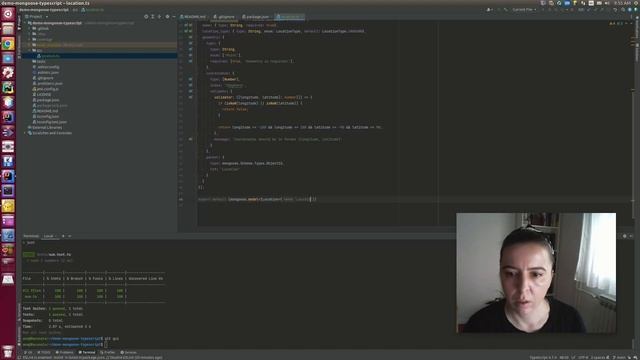Select the location.ts editor tab
Viewport: 640px width, 360px height.
click(x=289, y=17)
